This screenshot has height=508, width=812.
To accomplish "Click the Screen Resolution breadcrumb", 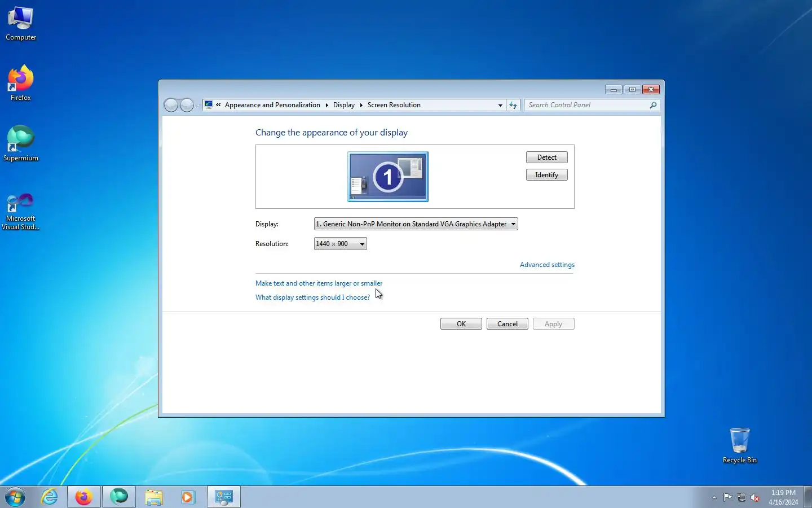I will pos(394,105).
